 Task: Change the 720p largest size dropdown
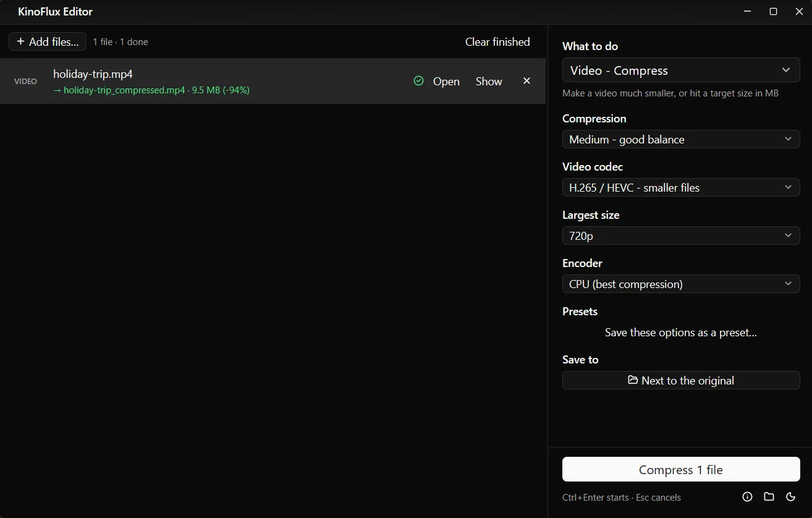click(x=681, y=236)
